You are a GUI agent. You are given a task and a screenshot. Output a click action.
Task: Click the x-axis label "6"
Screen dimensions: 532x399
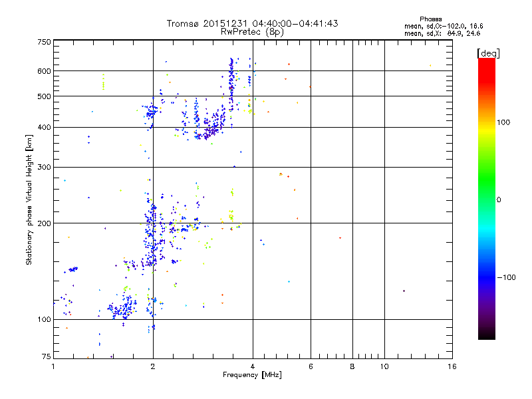tap(311, 366)
